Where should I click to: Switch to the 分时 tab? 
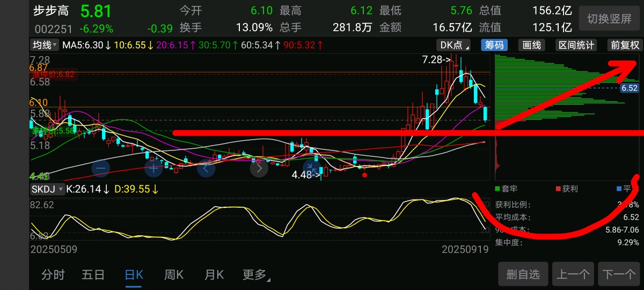point(53,275)
